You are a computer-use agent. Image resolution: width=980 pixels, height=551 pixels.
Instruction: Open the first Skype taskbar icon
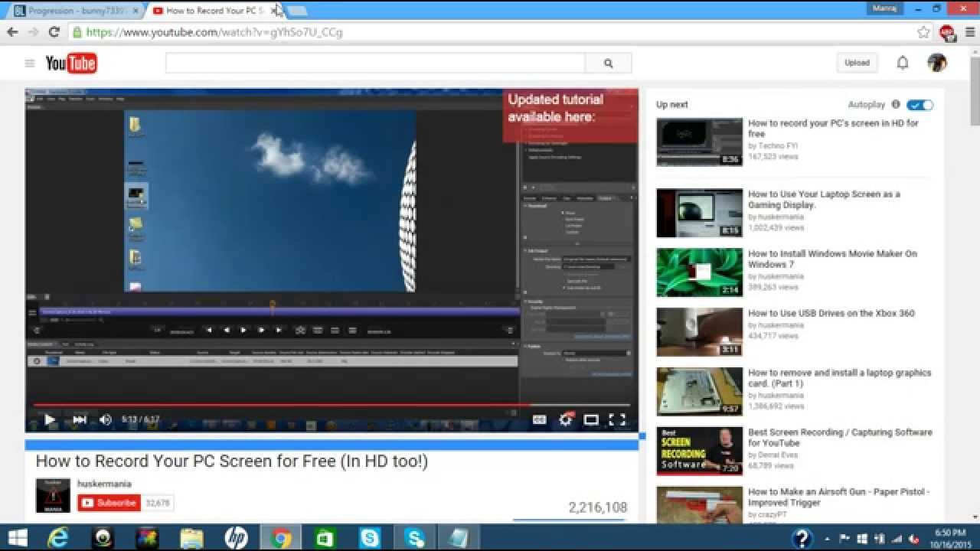click(370, 538)
